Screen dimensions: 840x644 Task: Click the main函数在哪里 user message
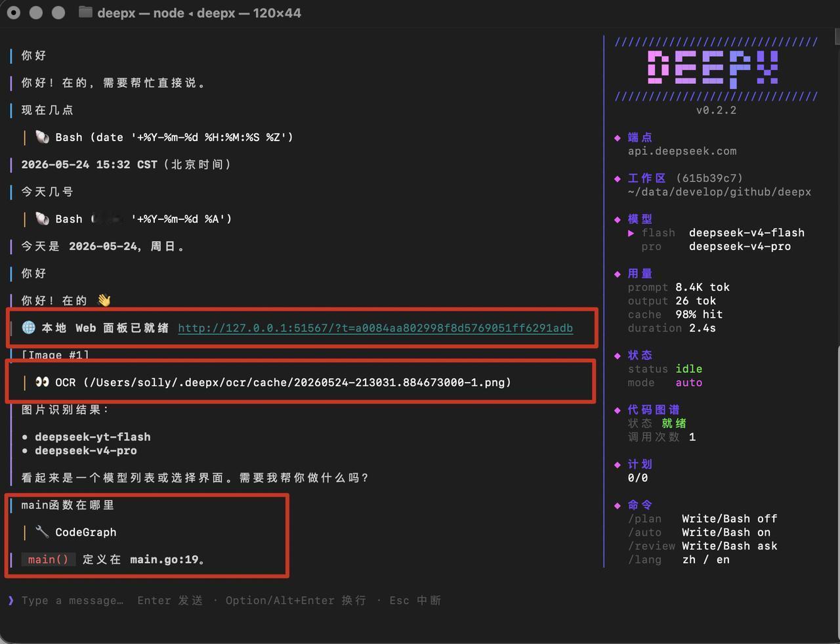click(68, 505)
